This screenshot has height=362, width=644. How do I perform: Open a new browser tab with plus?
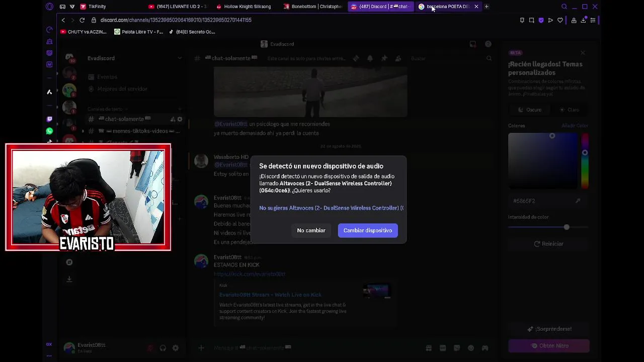click(487, 7)
